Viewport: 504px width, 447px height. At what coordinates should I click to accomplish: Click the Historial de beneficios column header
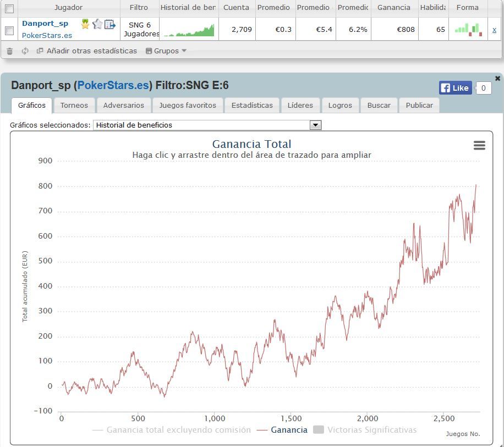188,7
